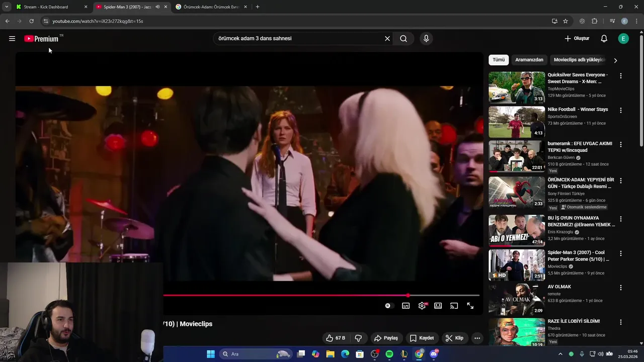Open Berkcan Güven channel link
The height and width of the screenshot is (362, 644).
[561, 157]
